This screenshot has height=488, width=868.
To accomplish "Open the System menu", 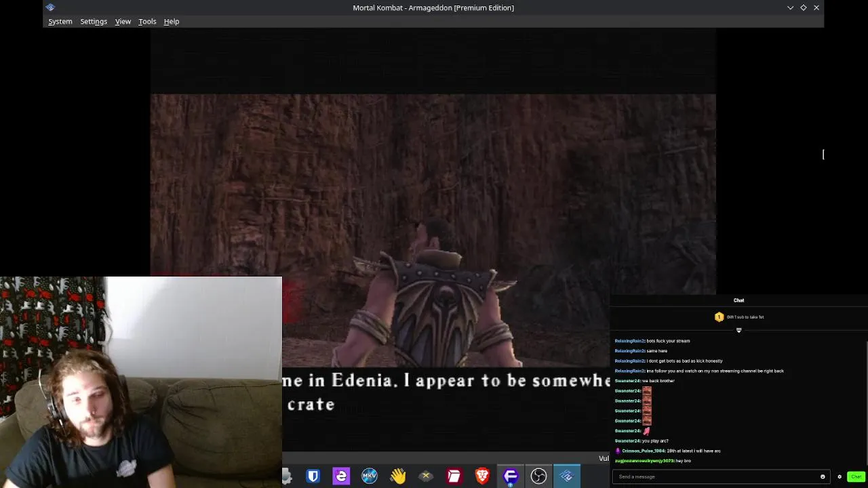I will (60, 22).
